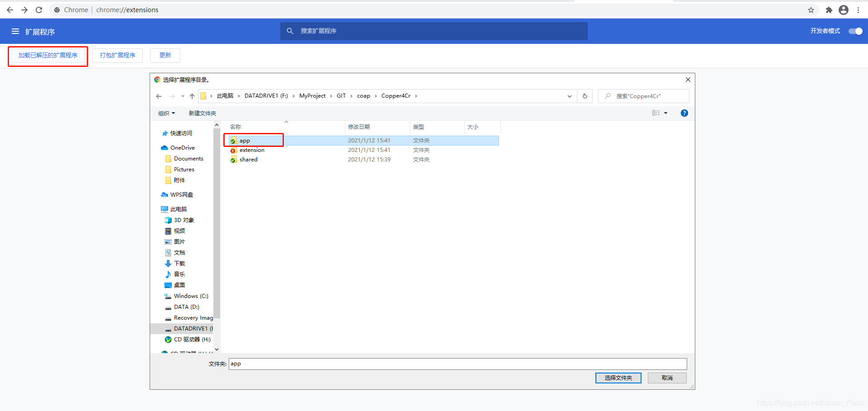The image size is (868, 411).
Task: Open Pictures under OneDrive
Action: 184,170
